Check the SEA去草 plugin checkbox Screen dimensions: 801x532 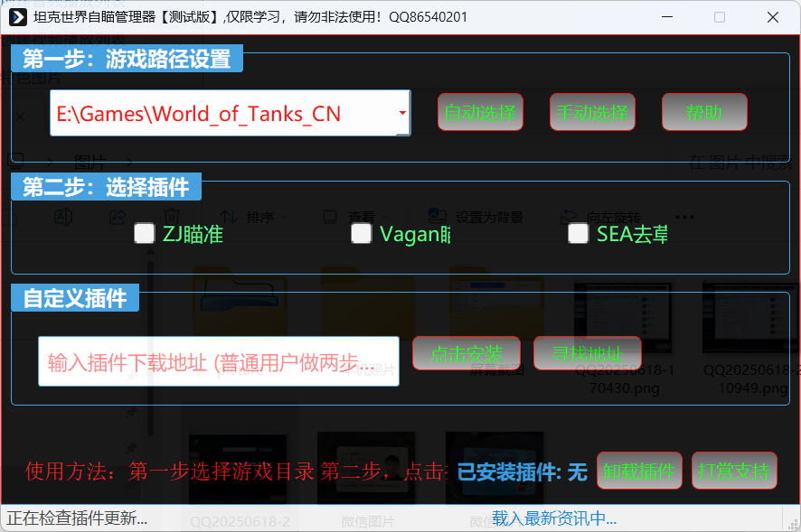tap(579, 234)
